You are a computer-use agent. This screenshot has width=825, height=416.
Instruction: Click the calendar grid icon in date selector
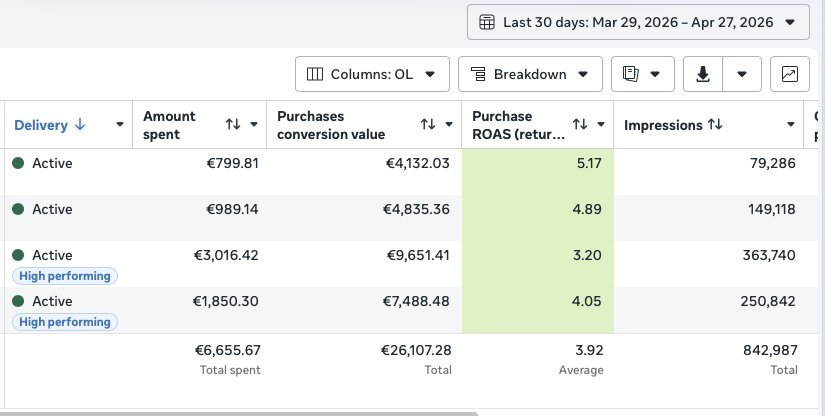coord(487,22)
